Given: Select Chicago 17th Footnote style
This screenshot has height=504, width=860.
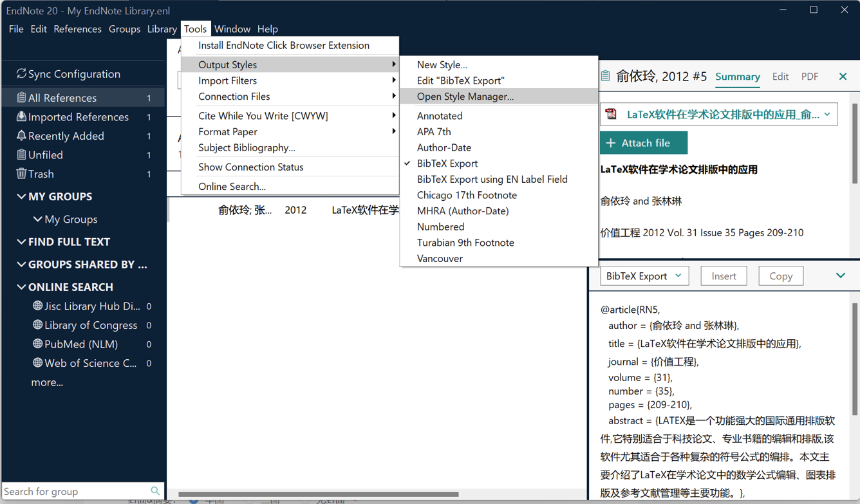Looking at the screenshot, I should 498,195.
